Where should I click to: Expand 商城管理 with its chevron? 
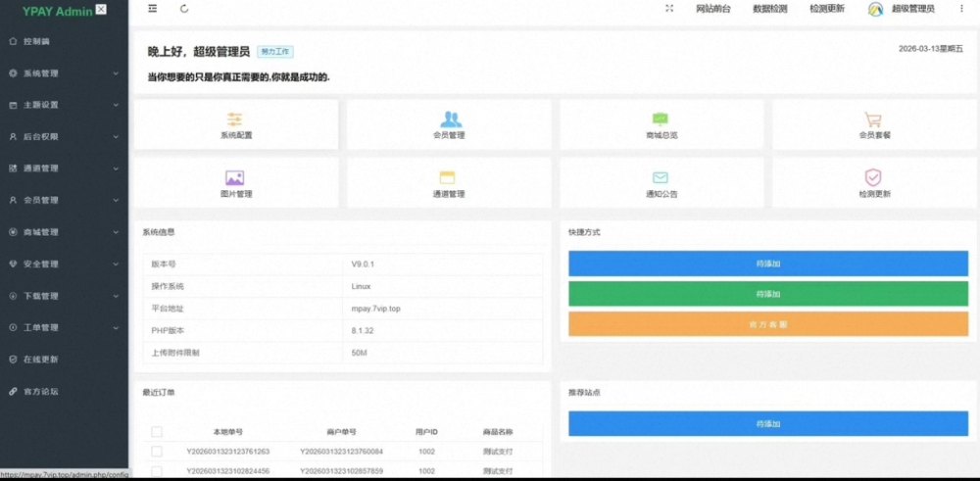(116, 232)
